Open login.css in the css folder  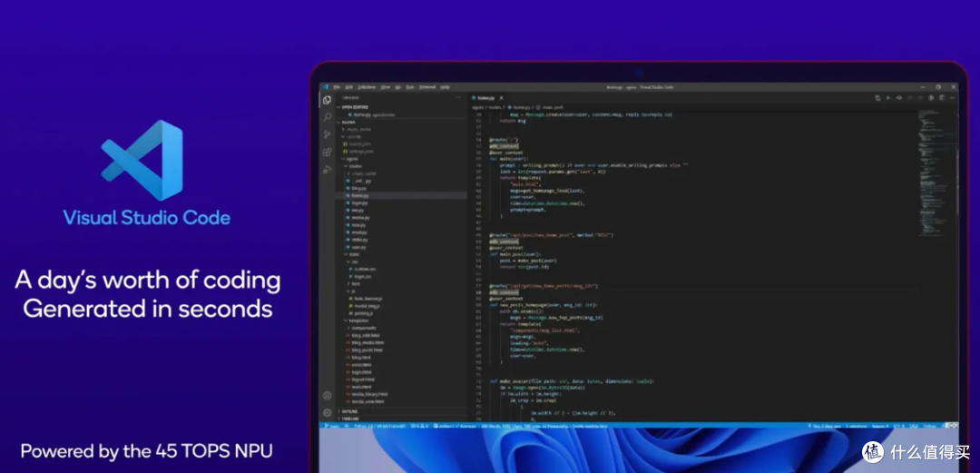[360, 277]
